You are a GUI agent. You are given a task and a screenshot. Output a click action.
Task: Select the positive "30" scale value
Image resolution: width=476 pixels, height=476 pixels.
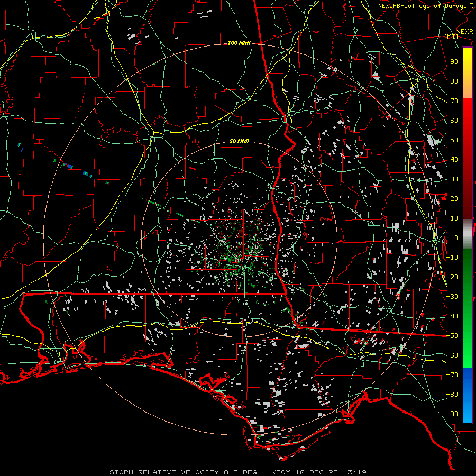(454, 179)
